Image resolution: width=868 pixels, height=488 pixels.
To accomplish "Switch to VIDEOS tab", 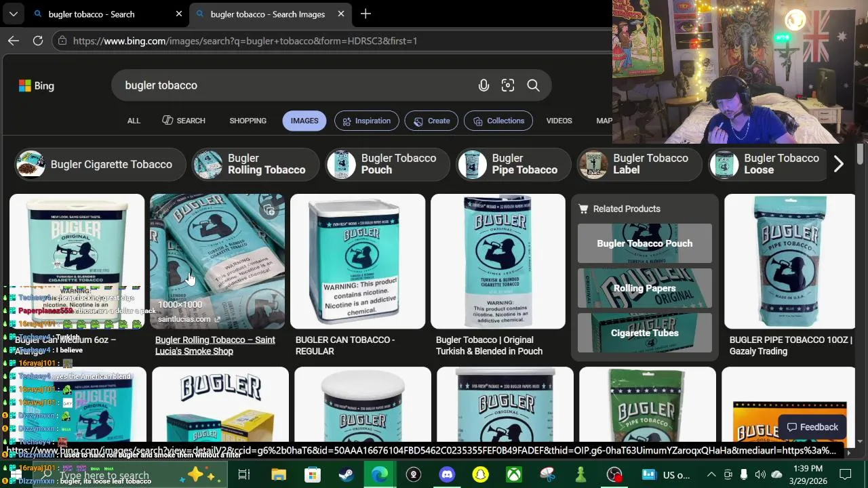I will [x=559, y=121].
